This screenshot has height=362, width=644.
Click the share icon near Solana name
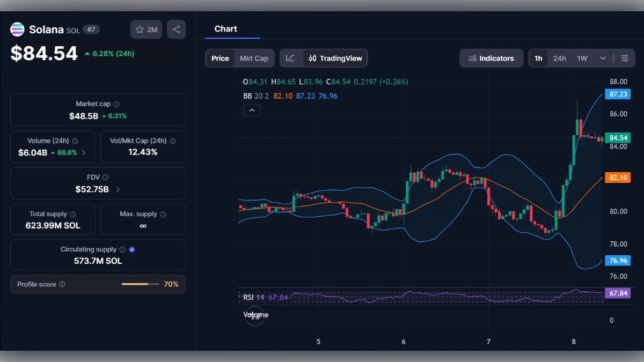click(176, 29)
